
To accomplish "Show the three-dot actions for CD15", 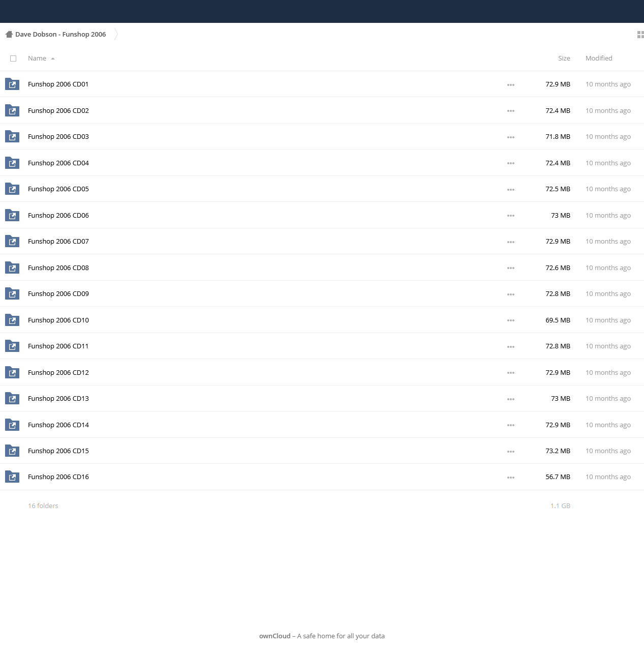I will click(511, 452).
